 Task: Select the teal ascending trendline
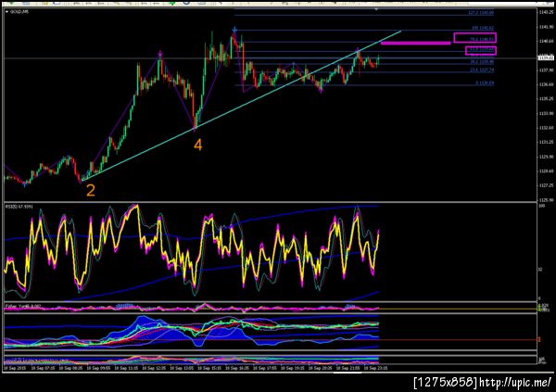point(241,106)
